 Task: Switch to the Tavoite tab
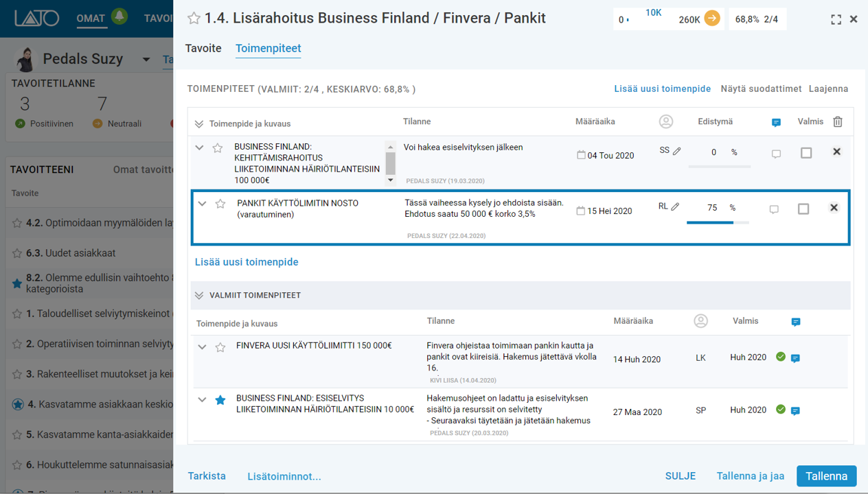(x=203, y=49)
